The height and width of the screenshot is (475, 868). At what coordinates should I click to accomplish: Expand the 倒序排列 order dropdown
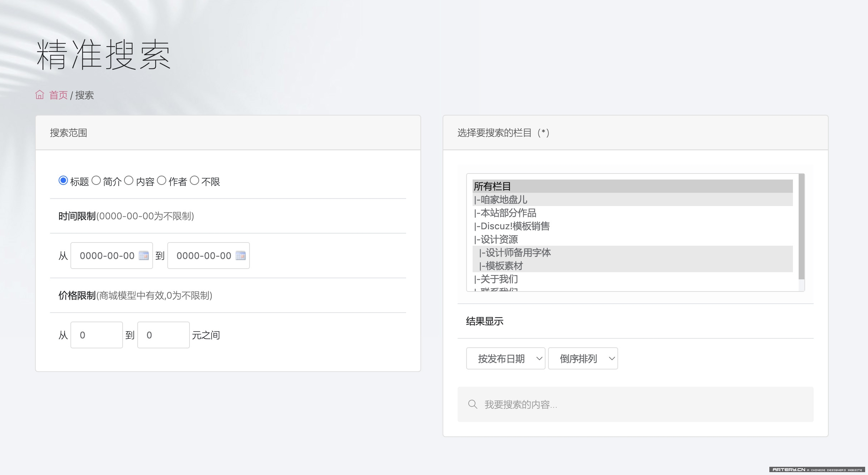coord(583,358)
